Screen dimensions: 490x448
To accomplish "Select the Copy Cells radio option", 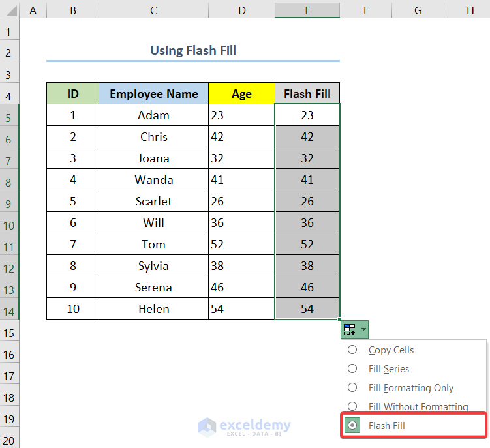I will (352, 350).
